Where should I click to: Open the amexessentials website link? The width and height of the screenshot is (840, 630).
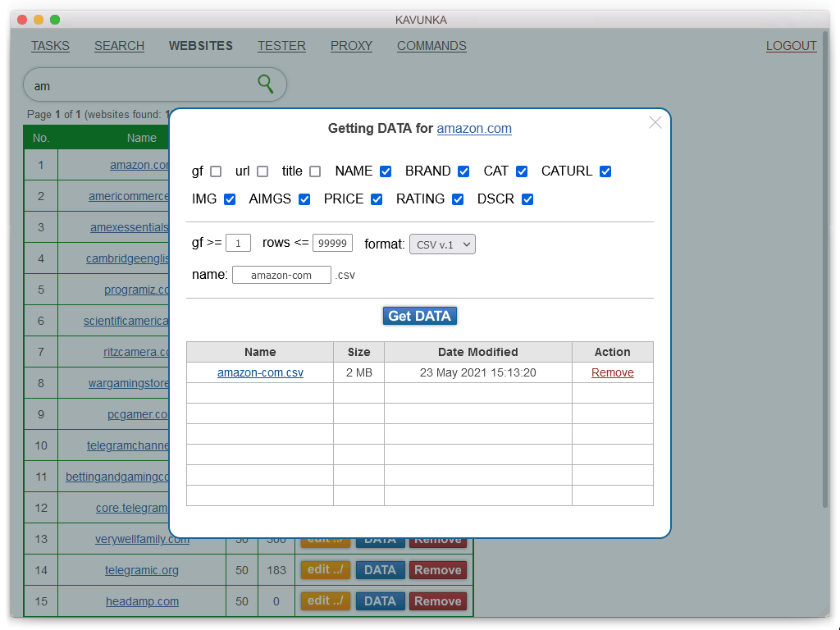130,228
